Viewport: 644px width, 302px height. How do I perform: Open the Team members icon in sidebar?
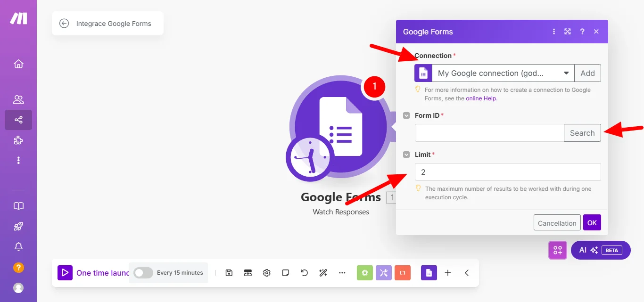click(18, 99)
